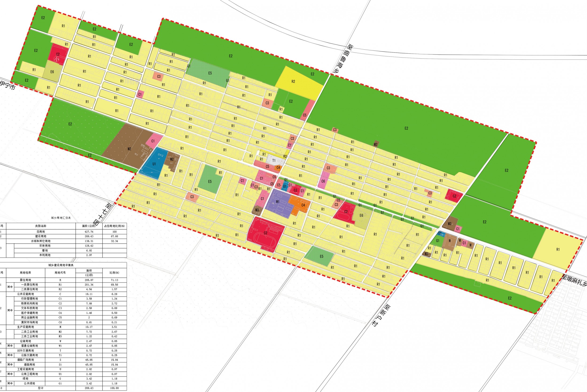
Task: Click the circled 小 school symbol in the C2 parcel
Action: point(57,59)
